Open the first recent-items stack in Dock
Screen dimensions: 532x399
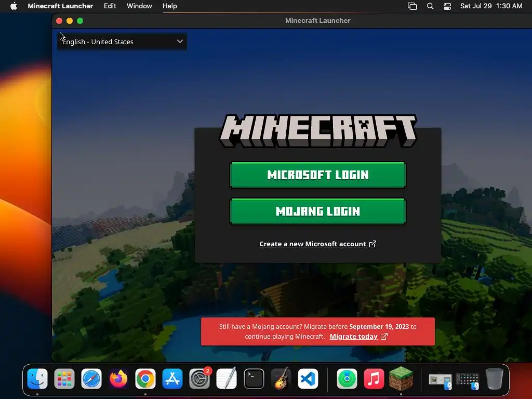pos(440,380)
